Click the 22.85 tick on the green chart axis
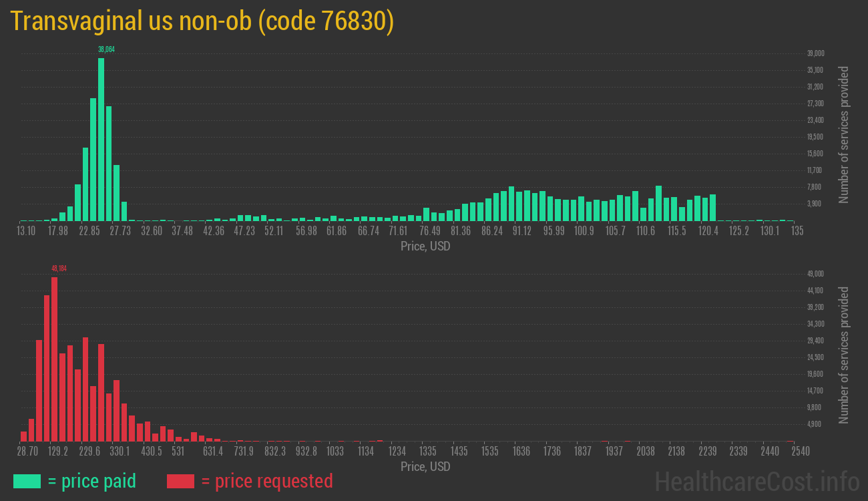The image size is (868, 501). point(89,230)
